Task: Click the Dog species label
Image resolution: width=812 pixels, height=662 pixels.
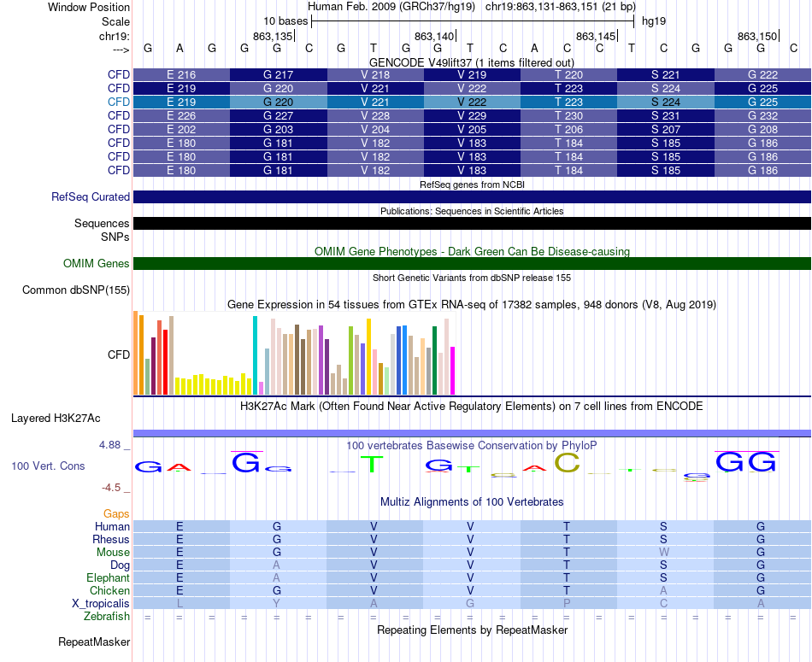Action: [120, 565]
